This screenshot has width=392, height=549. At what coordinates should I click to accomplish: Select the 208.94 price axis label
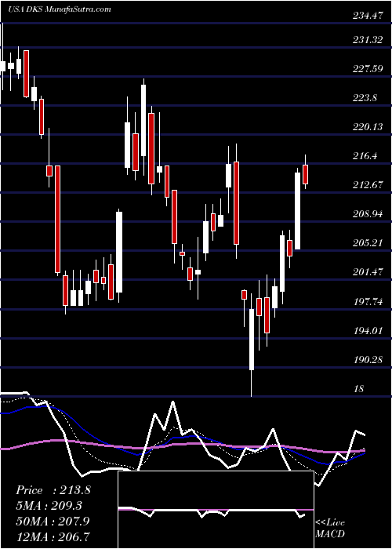367,214
